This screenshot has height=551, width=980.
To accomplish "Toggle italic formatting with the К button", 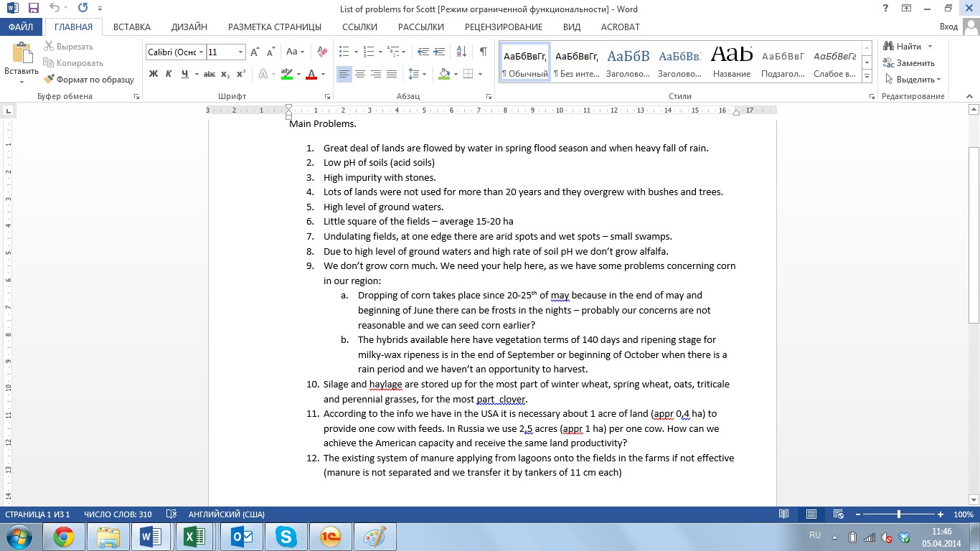I will pos(169,74).
